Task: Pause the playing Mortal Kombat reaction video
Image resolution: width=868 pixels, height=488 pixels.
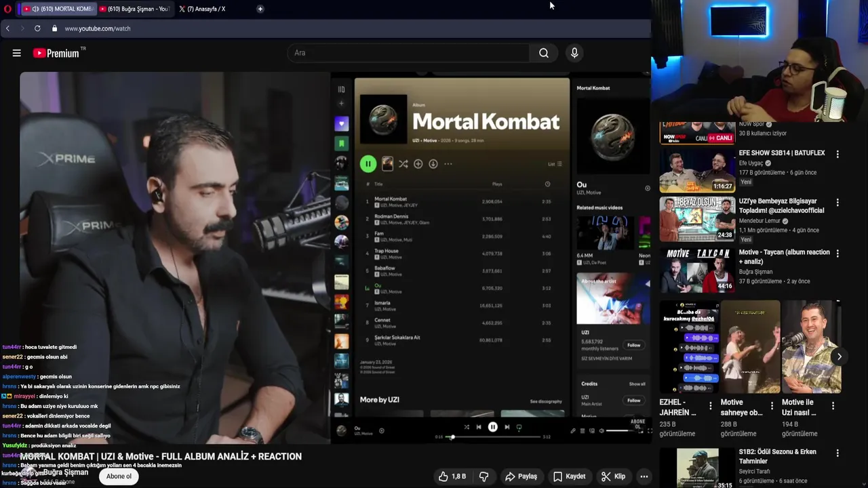Action: [x=335, y=258]
